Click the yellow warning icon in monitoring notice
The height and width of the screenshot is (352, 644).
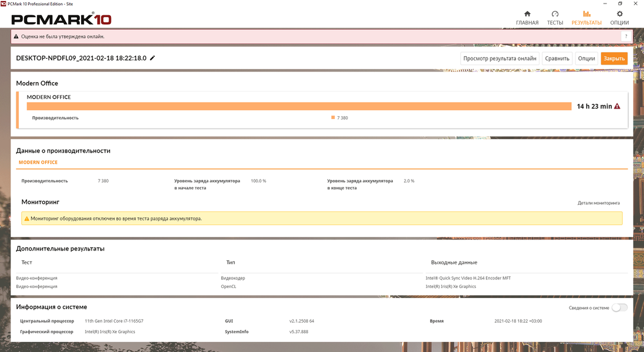(26, 219)
